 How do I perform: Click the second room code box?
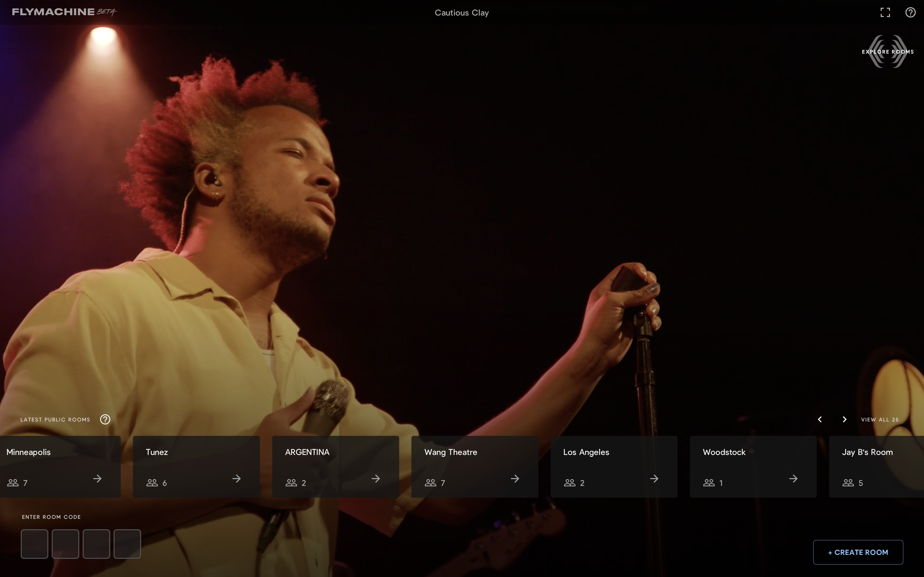point(65,544)
